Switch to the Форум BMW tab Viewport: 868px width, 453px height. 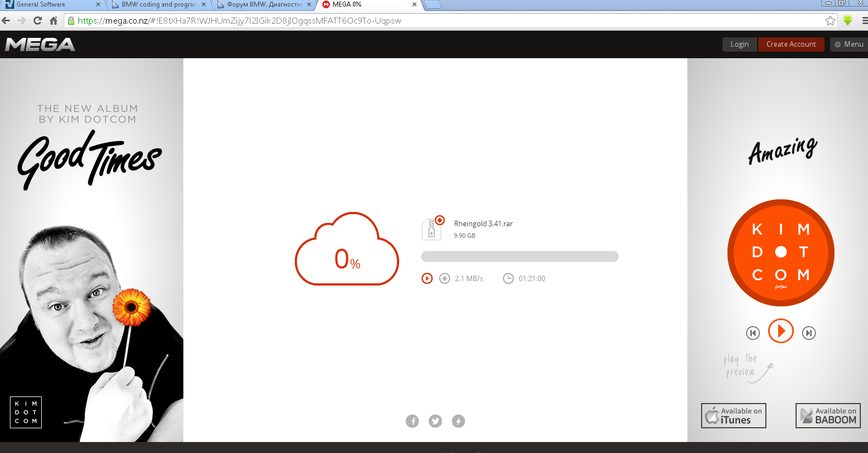[x=264, y=4]
